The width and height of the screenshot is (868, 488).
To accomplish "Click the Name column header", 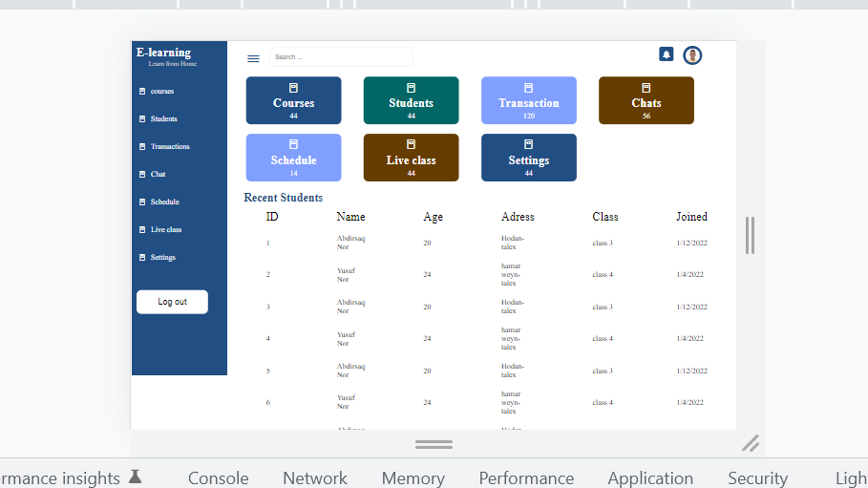I will coord(351,217).
